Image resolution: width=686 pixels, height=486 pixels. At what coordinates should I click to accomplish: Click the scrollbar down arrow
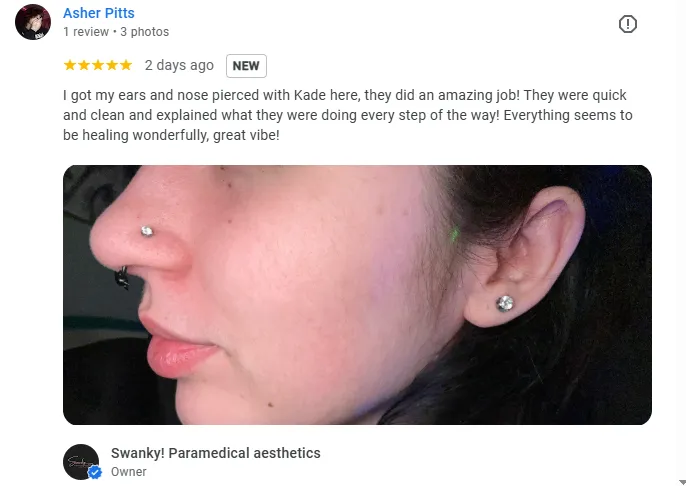pos(682,482)
